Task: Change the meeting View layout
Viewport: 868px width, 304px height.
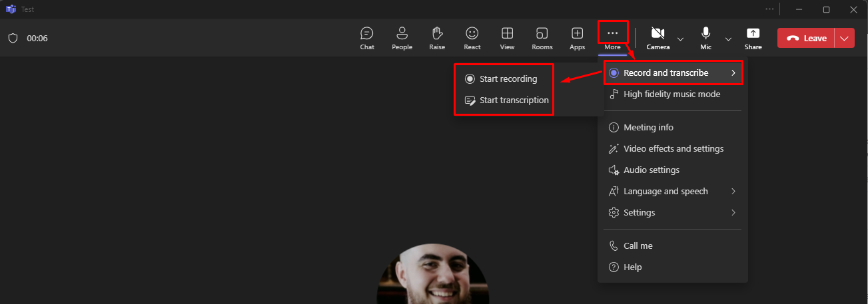Action: (x=507, y=38)
